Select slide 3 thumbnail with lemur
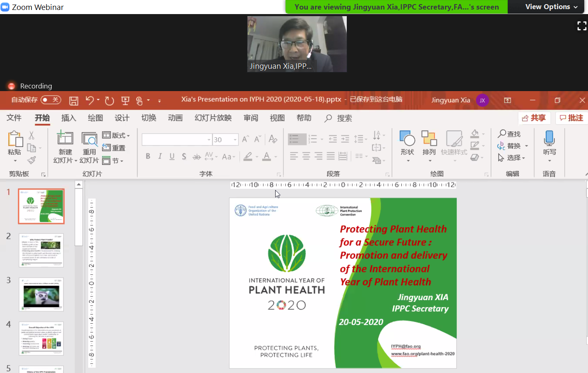This screenshot has height=373, width=588. [x=41, y=294]
